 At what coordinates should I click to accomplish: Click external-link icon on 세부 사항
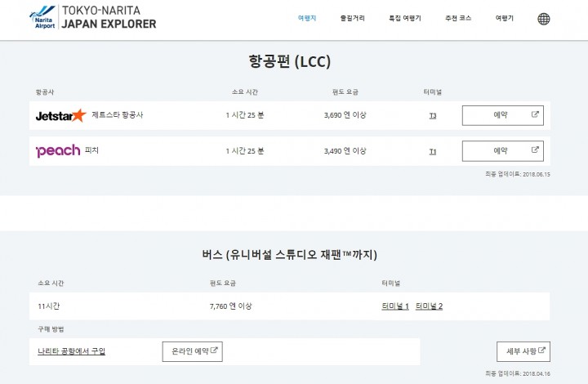[541, 350]
